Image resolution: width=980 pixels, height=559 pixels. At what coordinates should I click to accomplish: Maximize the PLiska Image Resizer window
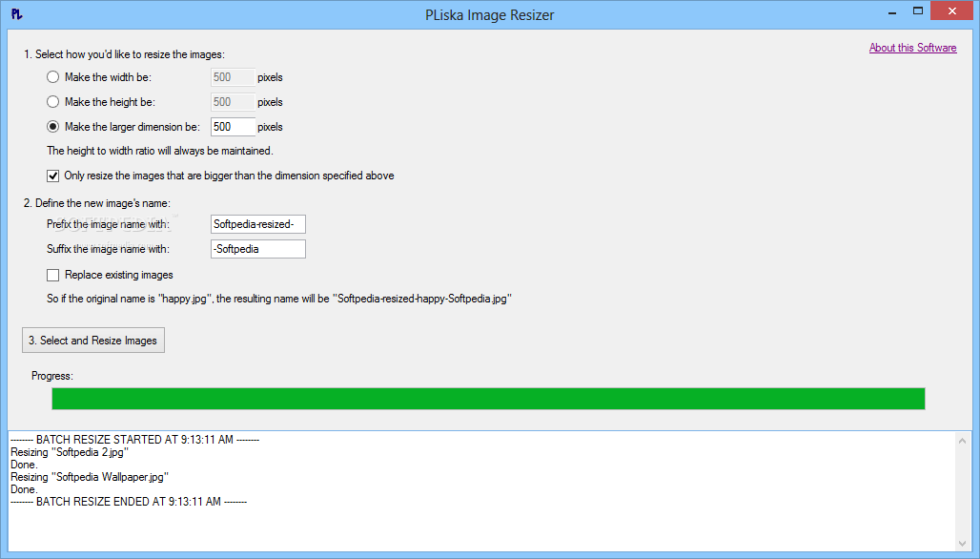coord(917,11)
